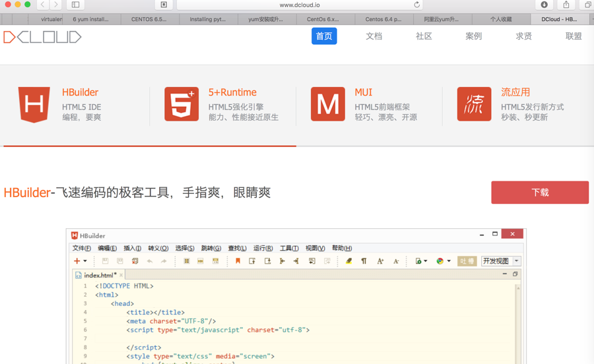The image size is (594, 364).
Task: Click the Safari share button
Action: coord(566,5)
